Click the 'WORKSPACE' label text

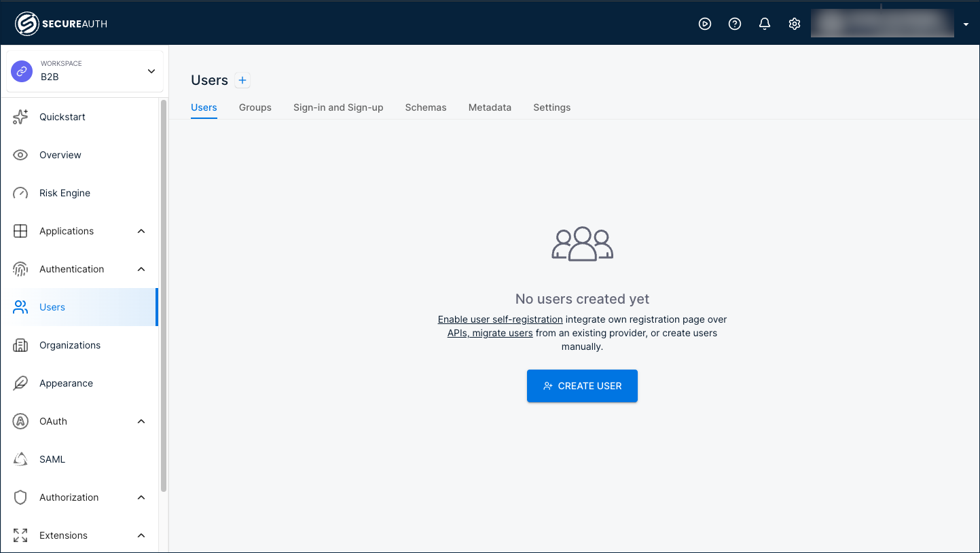coord(61,63)
